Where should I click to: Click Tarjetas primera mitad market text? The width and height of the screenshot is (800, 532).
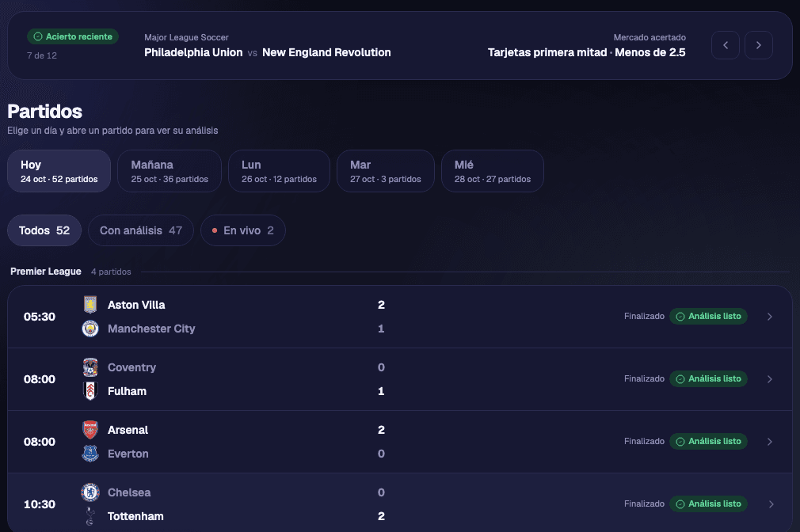pos(547,52)
